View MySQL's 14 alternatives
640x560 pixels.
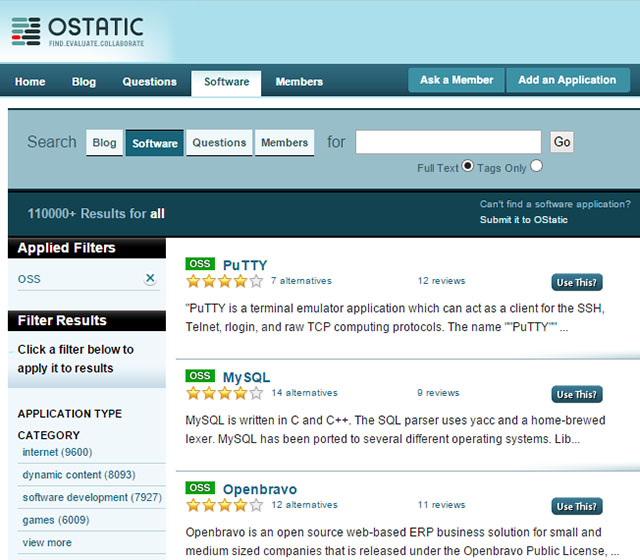tap(304, 393)
